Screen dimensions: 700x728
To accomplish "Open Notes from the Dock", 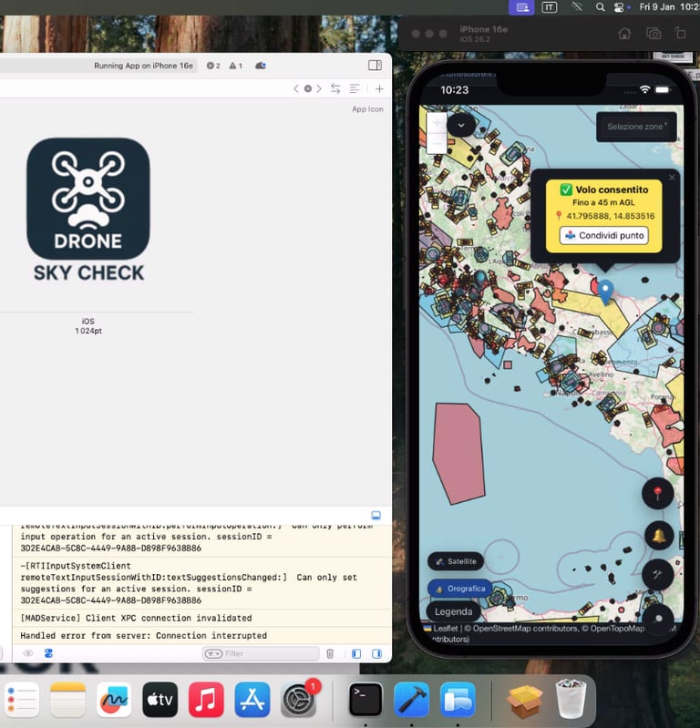I will (x=67, y=700).
